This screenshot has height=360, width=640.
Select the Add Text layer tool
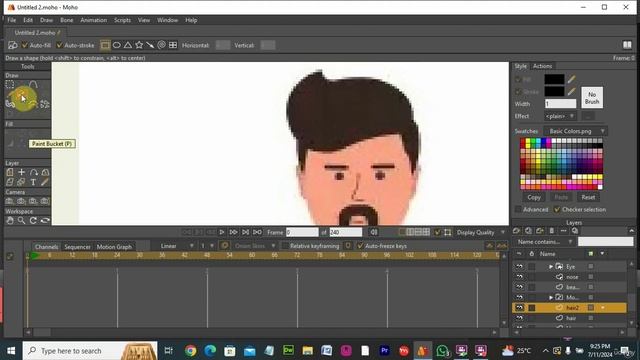point(33,182)
